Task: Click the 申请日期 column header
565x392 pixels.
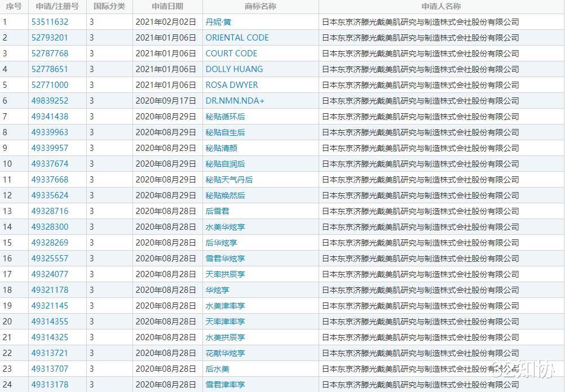Action: point(167,7)
